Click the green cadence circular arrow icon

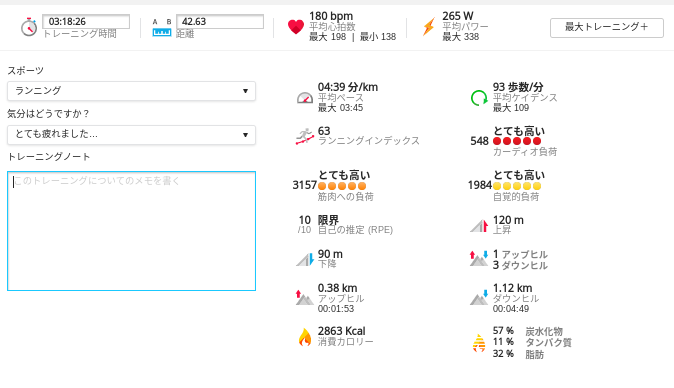[479, 98]
